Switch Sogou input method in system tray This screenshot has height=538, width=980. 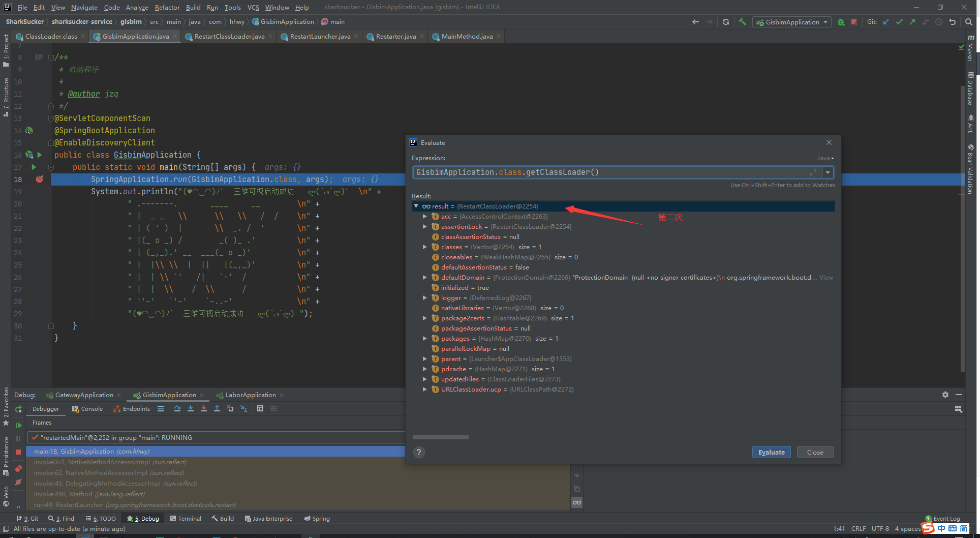pyautogui.click(x=929, y=528)
